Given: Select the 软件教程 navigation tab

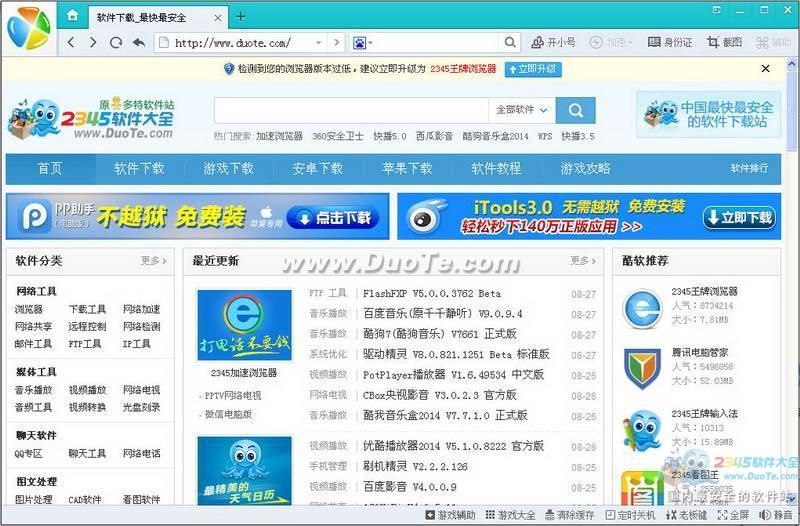Looking at the screenshot, I should coord(496,168).
